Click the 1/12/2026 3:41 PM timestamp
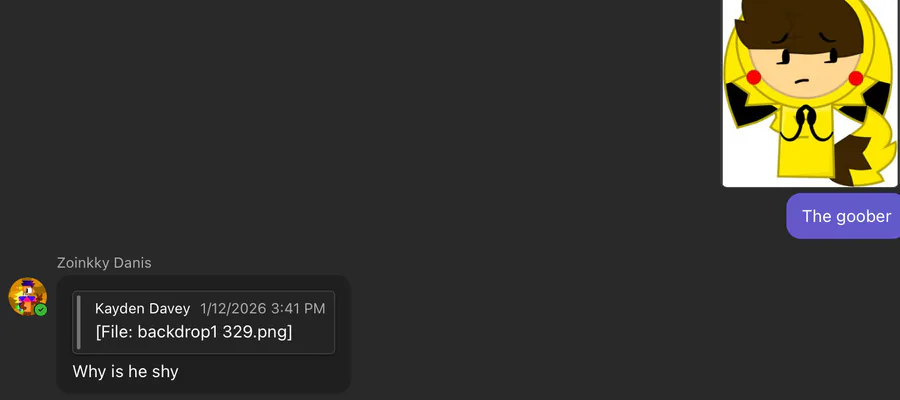Screen dimensions: 900x400 pyautogui.click(x=262, y=308)
